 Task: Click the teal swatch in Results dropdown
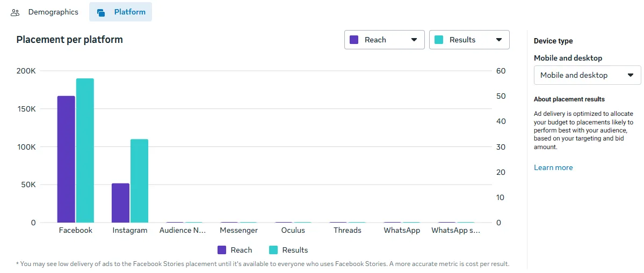pyautogui.click(x=439, y=40)
